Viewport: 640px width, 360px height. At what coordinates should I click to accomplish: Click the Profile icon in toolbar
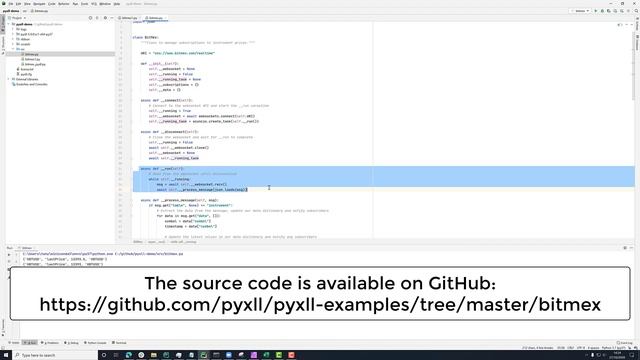click(x=615, y=11)
